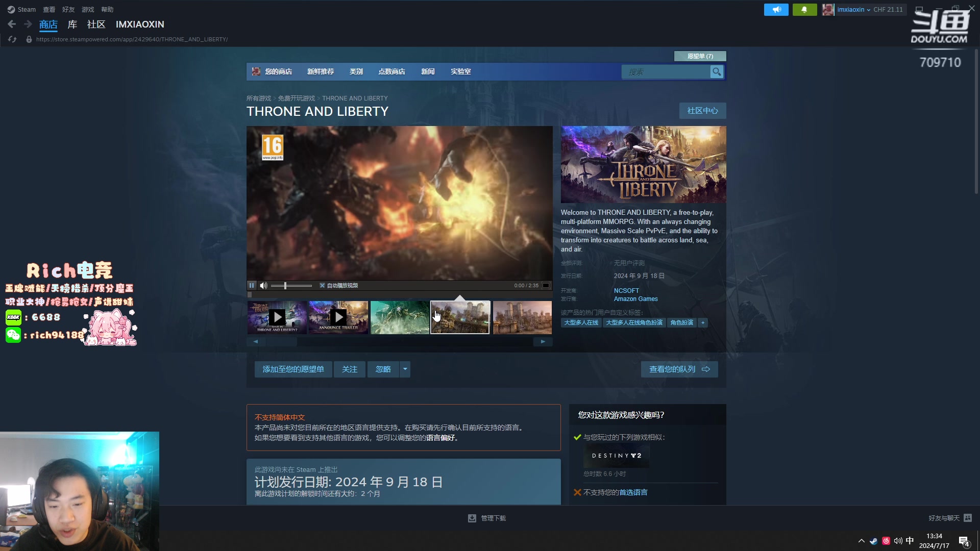
Task: Expand the arrow next to 忽略
Action: (405, 369)
